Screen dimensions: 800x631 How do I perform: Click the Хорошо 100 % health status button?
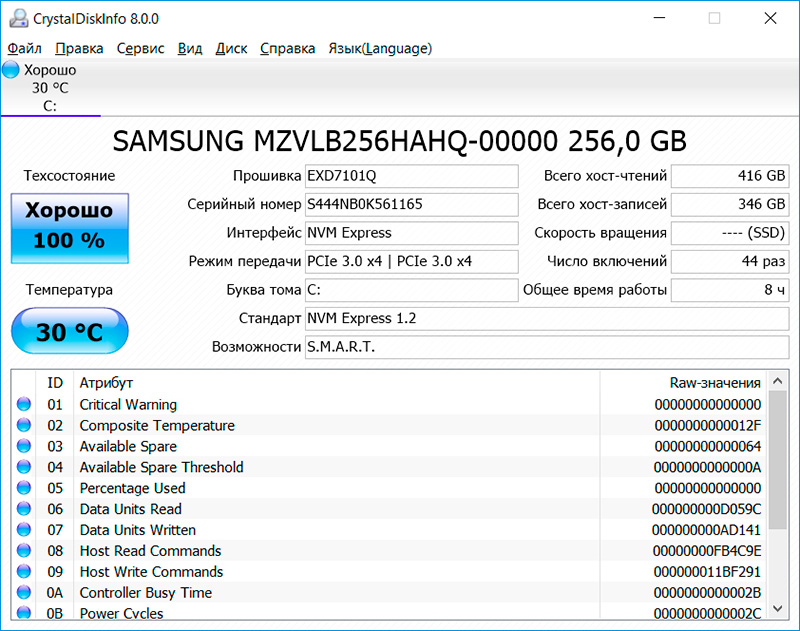tap(69, 226)
